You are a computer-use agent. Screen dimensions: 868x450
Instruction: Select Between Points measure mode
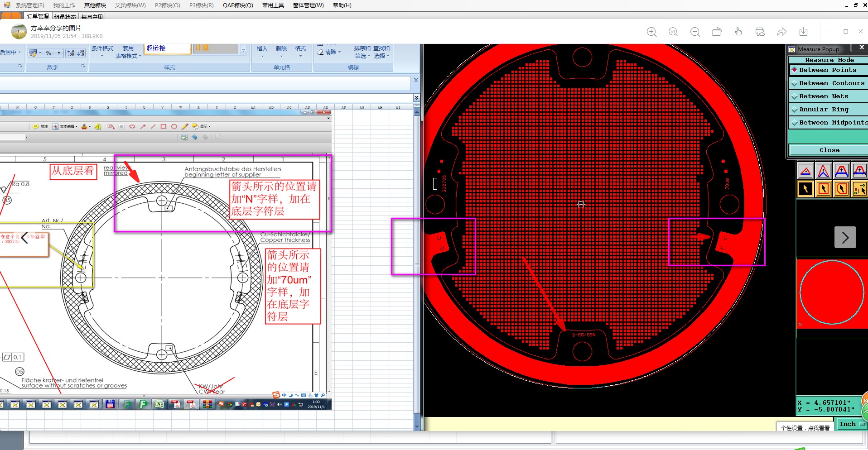point(828,70)
